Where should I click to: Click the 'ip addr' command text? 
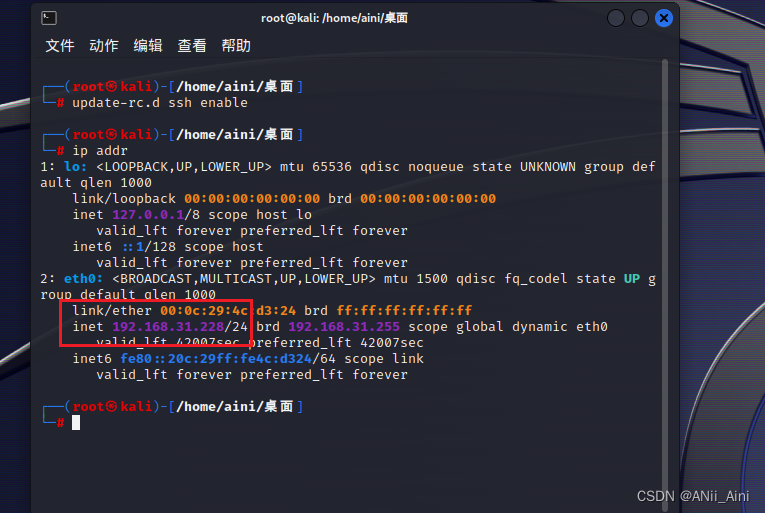coord(100,151)
